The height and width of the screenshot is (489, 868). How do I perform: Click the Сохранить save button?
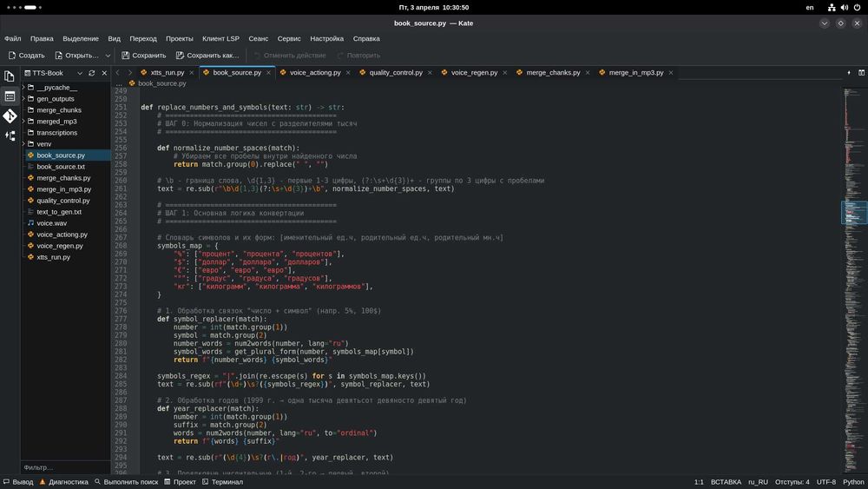(x=143, y=56)
